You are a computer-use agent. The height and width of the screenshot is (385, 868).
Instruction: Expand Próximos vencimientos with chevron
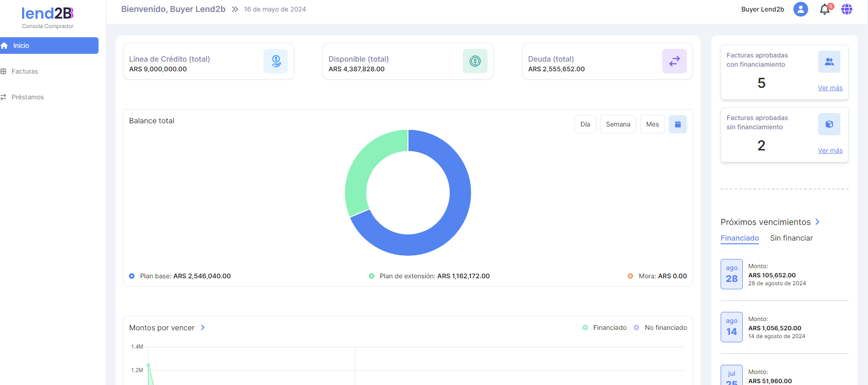tap(817, 222)
